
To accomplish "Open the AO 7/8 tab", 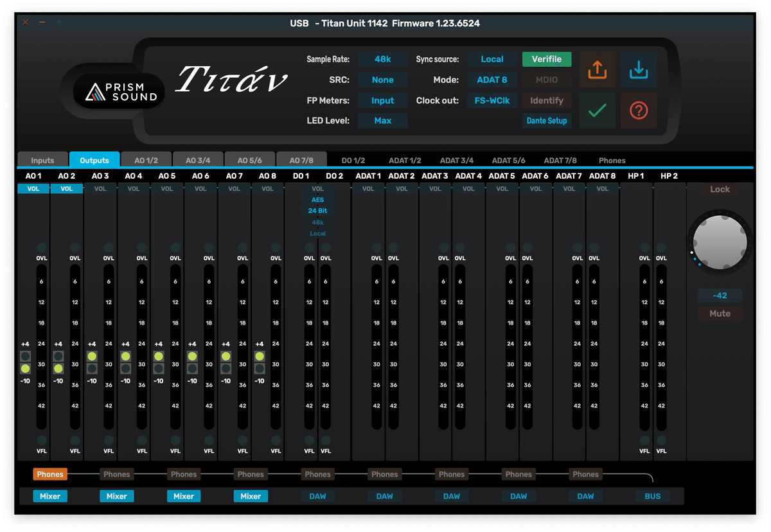I will pos(301,161).
